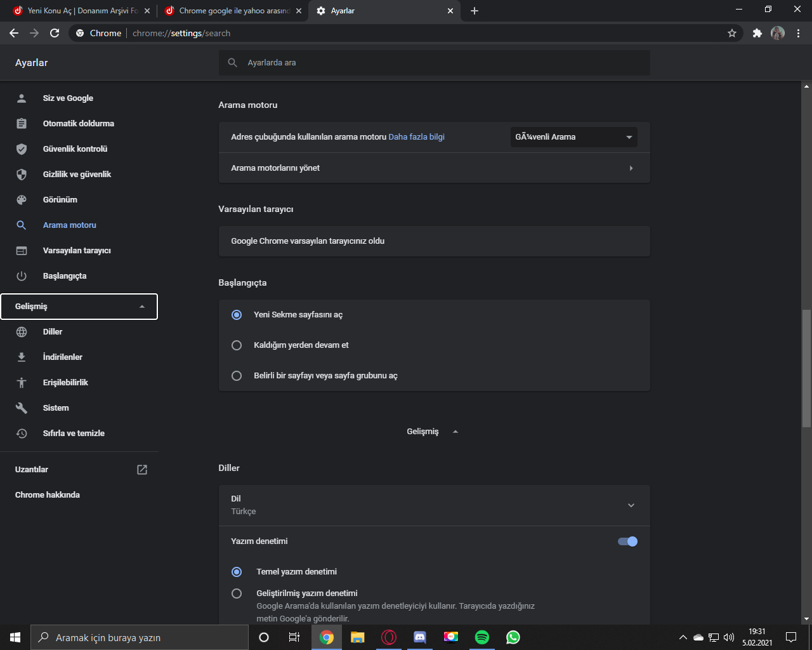Open the volume control in system tray
812x650 pixels.
click(x=728, y=637)
